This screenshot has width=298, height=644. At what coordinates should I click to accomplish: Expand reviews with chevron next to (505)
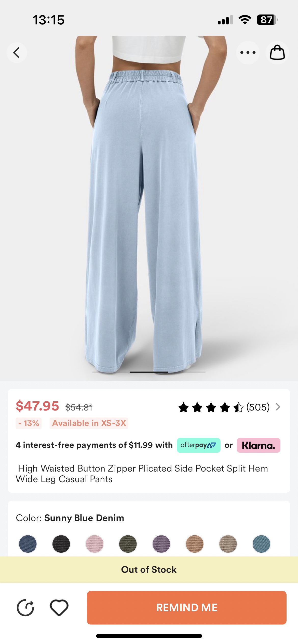tap(278, 407)
